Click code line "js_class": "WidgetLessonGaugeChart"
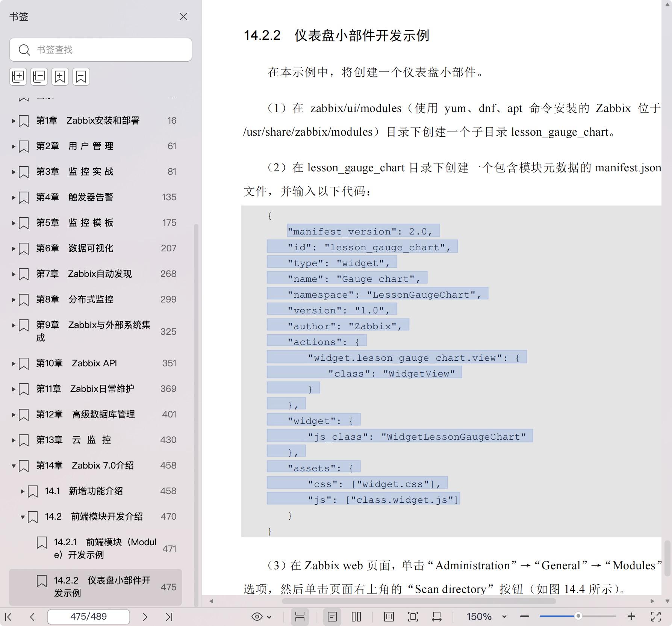The height and width of the screenshot is (626, 672). pyautogui.click(x=400, y=435)
